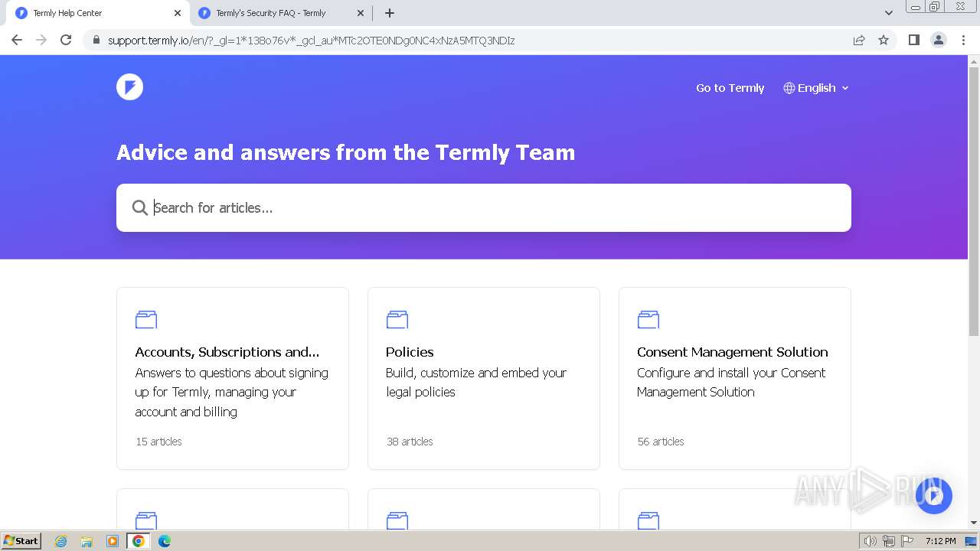Follow the Go to Termly link
Screen dimensions: 980x551
(x=730, y=88)
